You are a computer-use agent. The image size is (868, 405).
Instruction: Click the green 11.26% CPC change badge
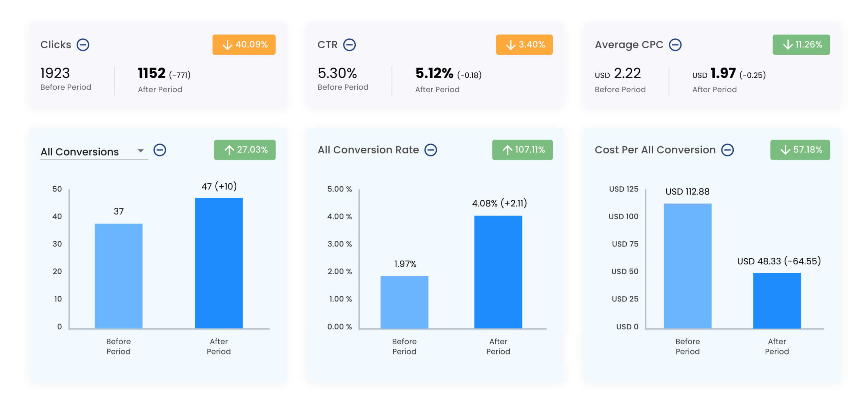801,44
